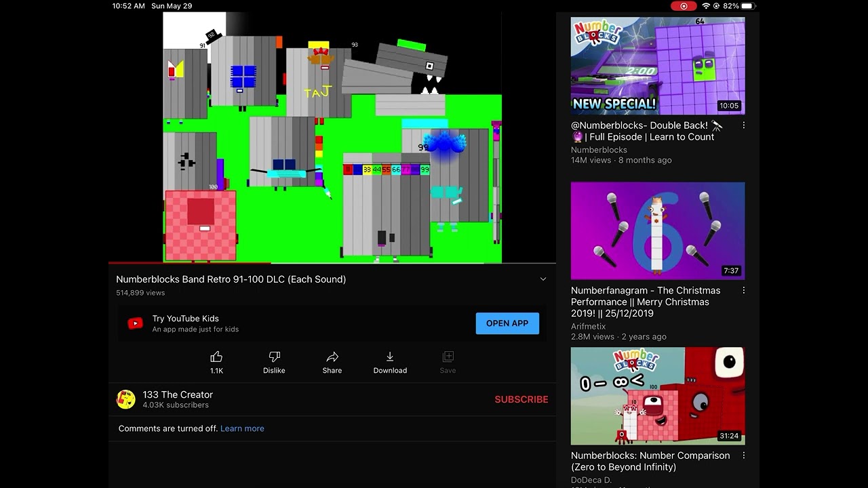This screenshot has width=868, height=488.
Task: Like the video with thumbs up icon
Action: [x=216, y=357]
